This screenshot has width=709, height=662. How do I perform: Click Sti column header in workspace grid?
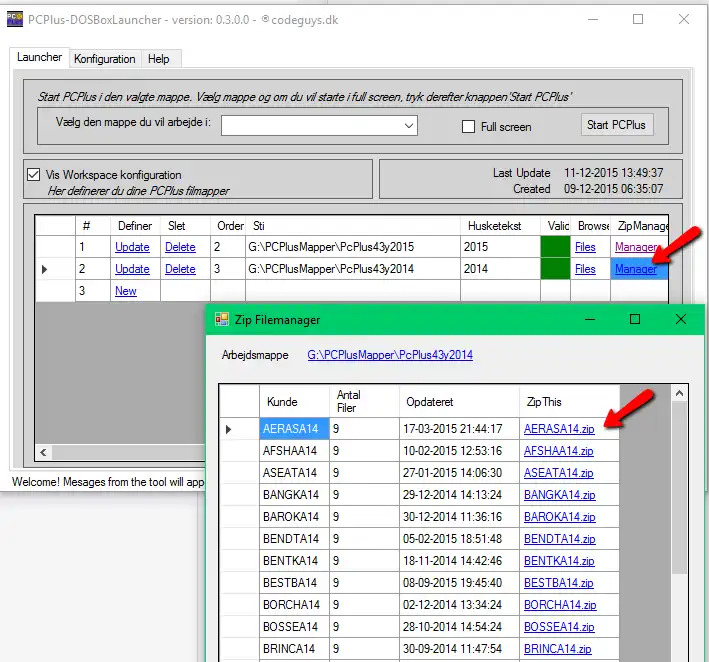tap(353, 226)
